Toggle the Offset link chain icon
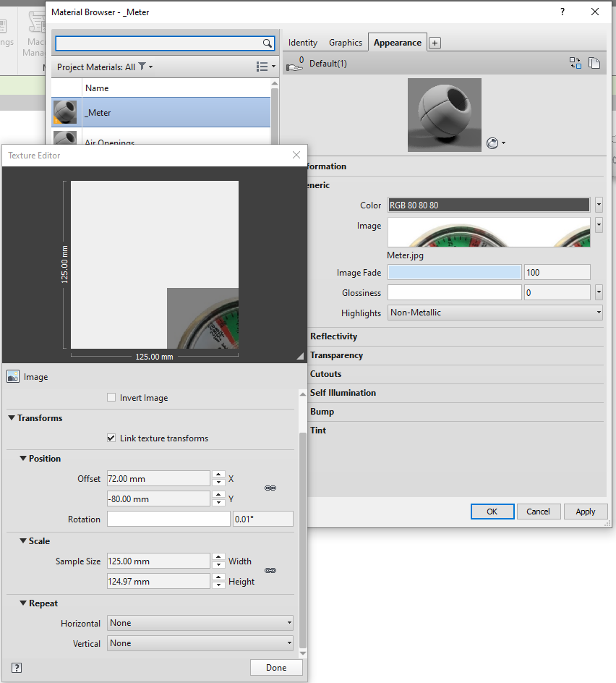 pos(270,488)
